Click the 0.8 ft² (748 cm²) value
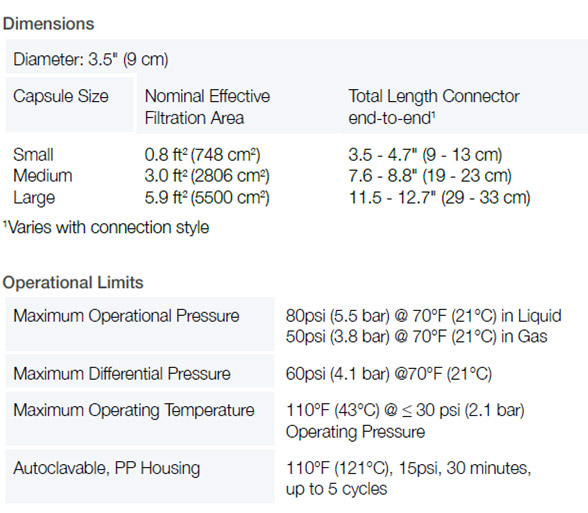 [202, 154]
